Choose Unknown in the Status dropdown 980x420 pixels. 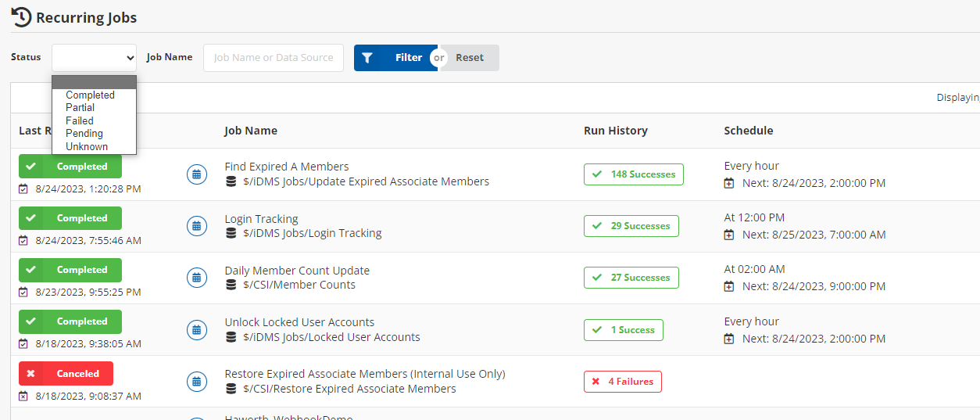pos(87,146)
